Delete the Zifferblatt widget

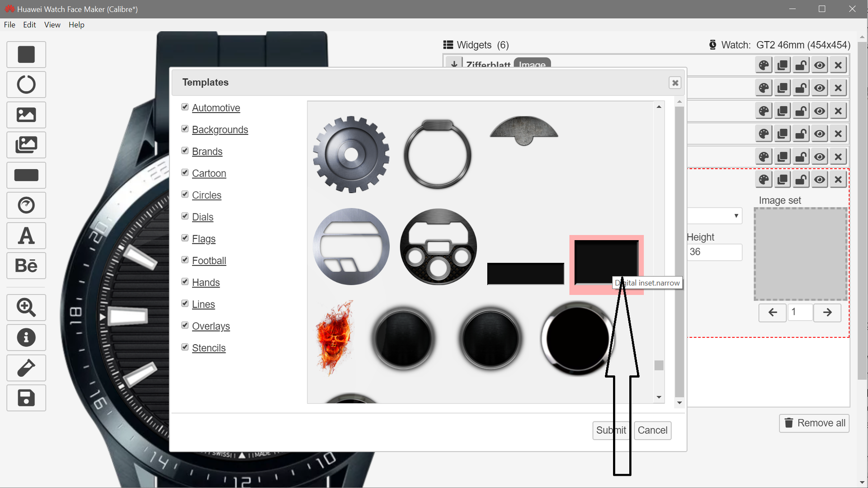(838, 65)
